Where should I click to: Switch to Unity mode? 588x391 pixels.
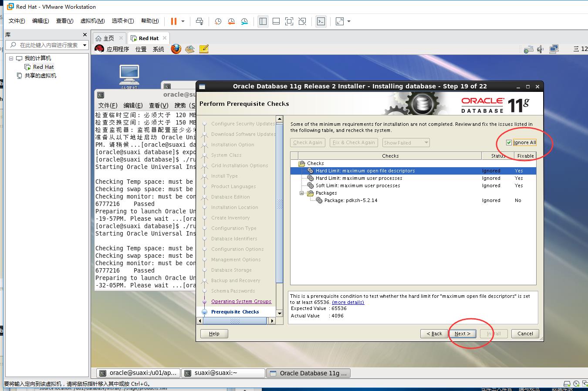[x=302, y=21]
